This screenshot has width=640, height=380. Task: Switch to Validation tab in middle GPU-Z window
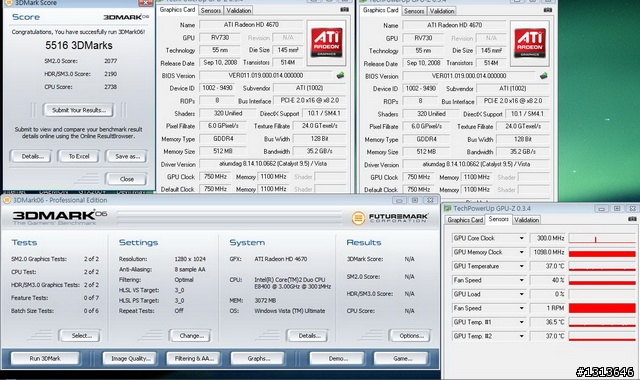point(442,11)
